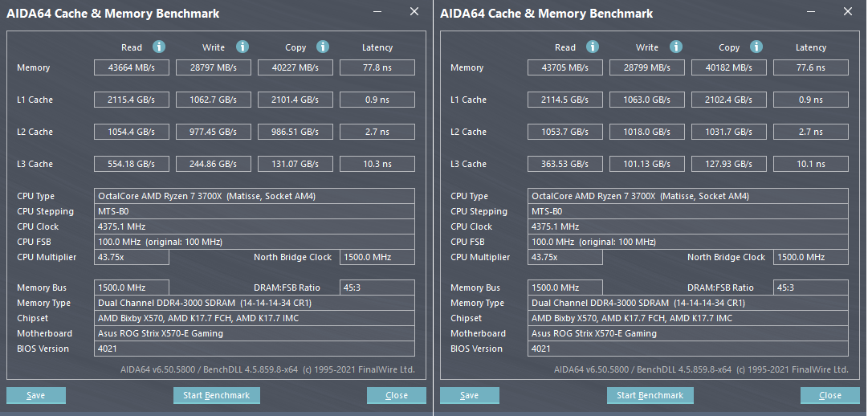Select right window L3 Cache Read 363.53 GB/s
The height and width of the screenshot is (416, 868).
click(x=564, y=164)
